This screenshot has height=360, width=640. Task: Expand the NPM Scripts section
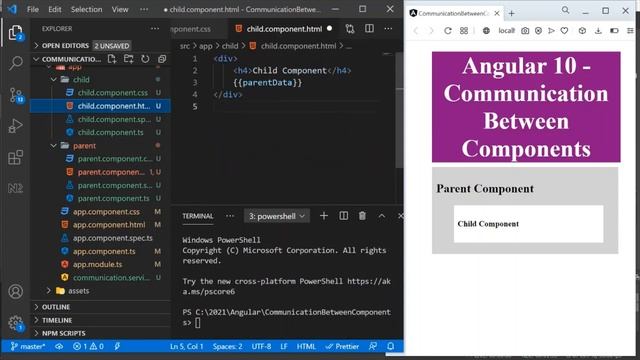[x=100, y=333]
